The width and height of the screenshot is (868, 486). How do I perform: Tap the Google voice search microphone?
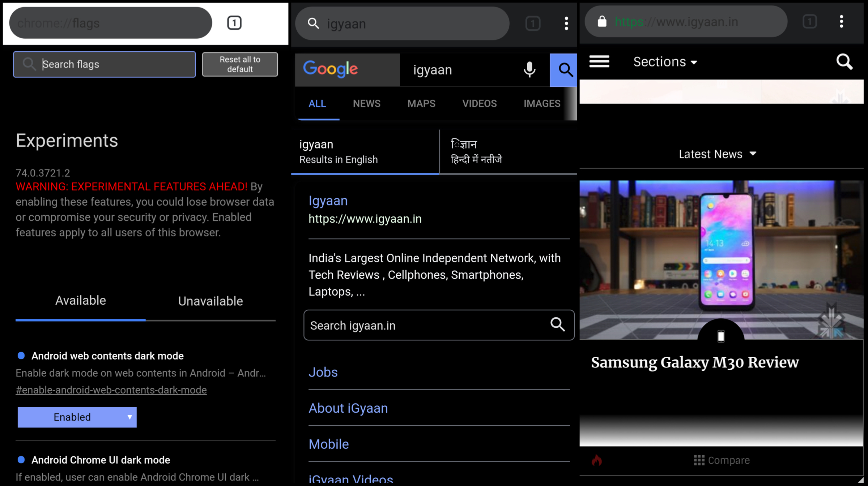click(x=529, y=69)
